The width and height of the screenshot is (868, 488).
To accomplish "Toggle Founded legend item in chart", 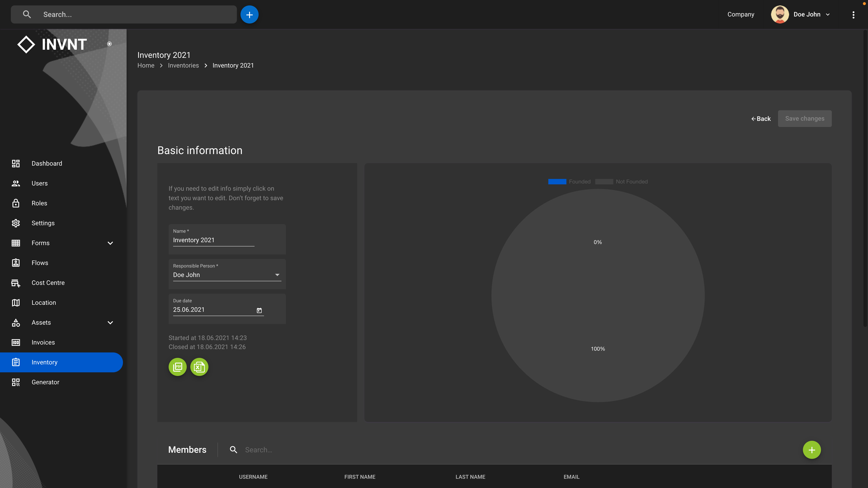I will (x=569, y=181).
